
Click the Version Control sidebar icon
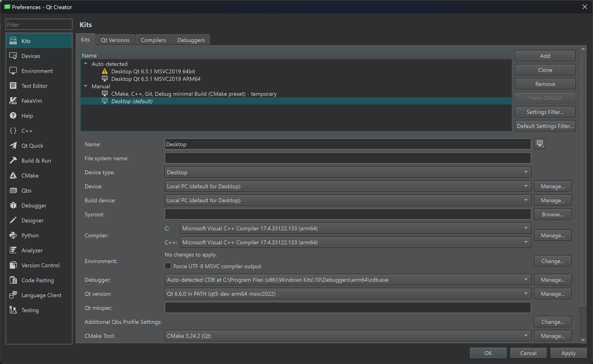[x=13, y=265]
